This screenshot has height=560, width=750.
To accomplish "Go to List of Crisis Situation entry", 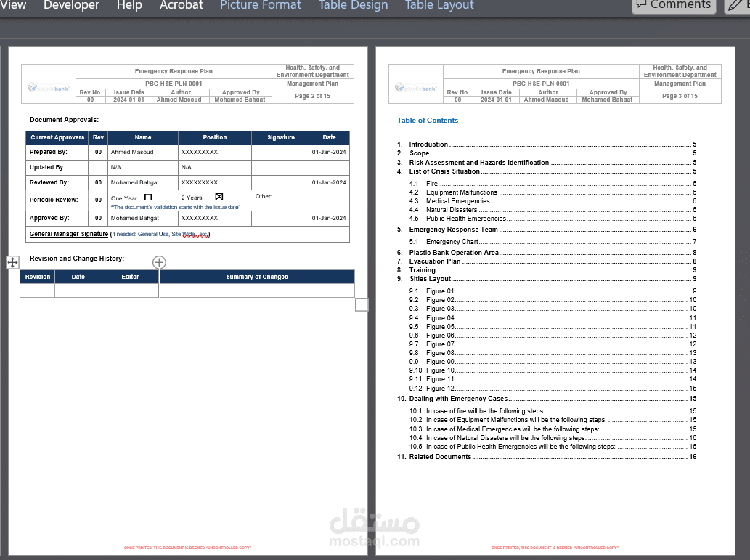I will click(547, 171).
